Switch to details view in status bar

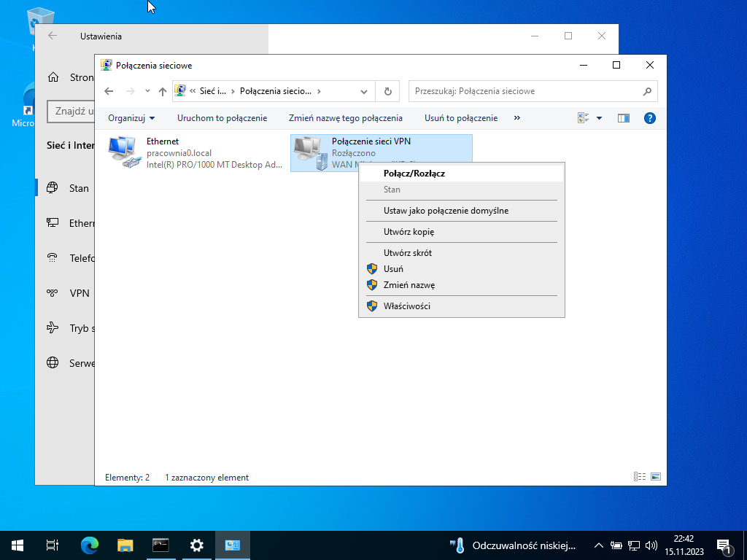coord(639,477)
